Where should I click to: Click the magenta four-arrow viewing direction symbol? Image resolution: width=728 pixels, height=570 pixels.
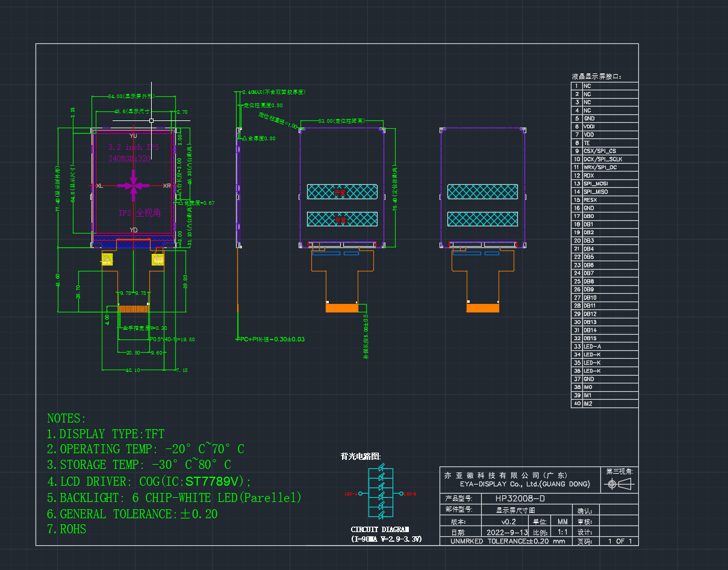pos(134,186)
